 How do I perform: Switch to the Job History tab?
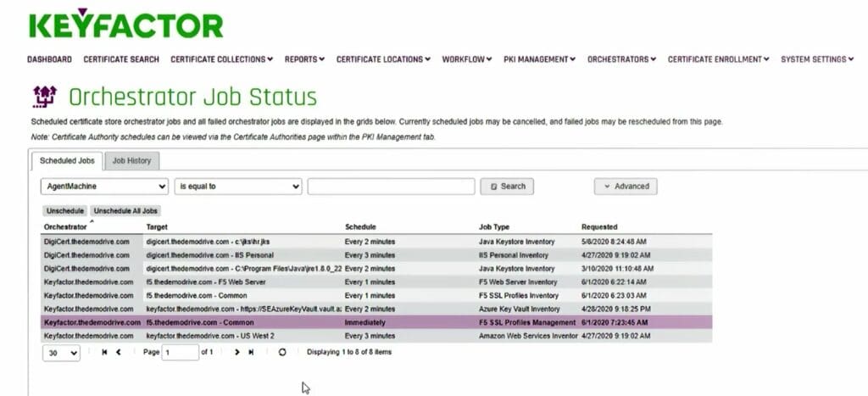click(131, 160)
